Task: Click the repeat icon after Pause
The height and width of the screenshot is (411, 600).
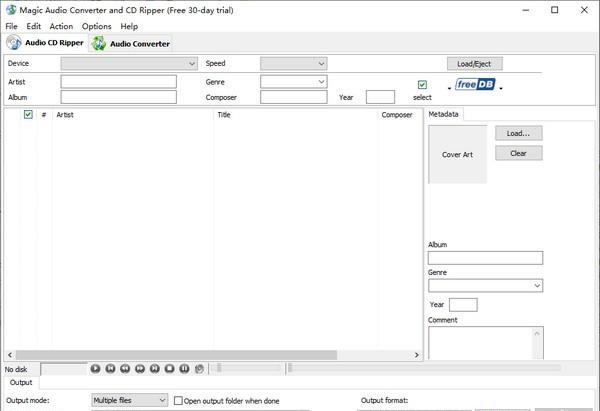Action: point(199,369)
